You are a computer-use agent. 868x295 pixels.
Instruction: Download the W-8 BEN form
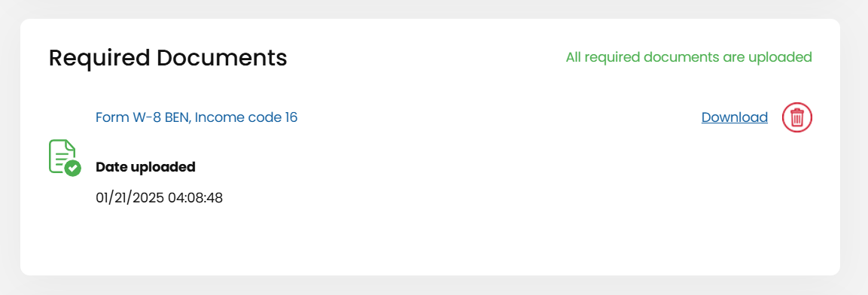734,117
